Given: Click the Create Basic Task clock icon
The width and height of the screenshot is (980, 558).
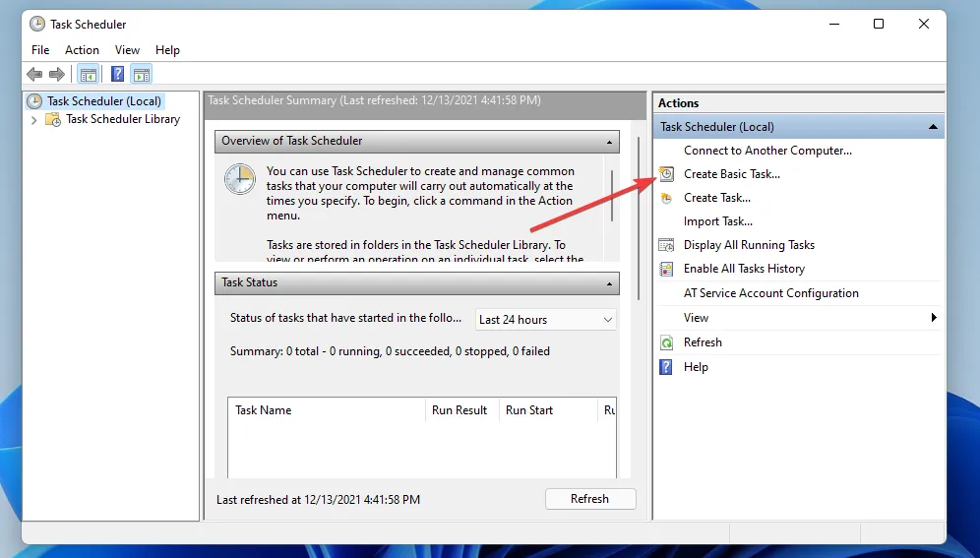Looking at the screenshot, I should (666, 174).
